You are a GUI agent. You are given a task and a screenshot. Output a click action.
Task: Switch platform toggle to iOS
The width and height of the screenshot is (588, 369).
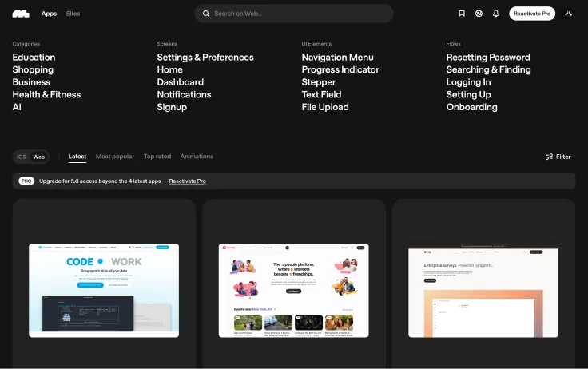[x=22, y=157]
